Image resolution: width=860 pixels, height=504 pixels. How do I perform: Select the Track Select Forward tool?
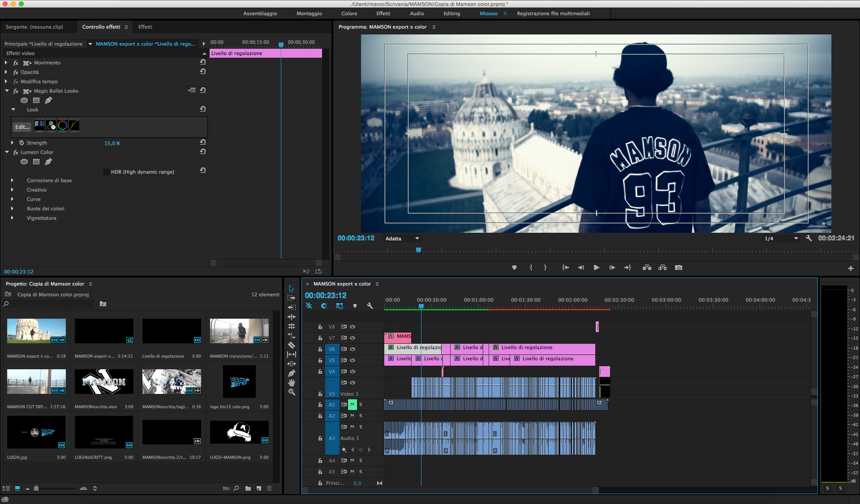tap(292, 298)
